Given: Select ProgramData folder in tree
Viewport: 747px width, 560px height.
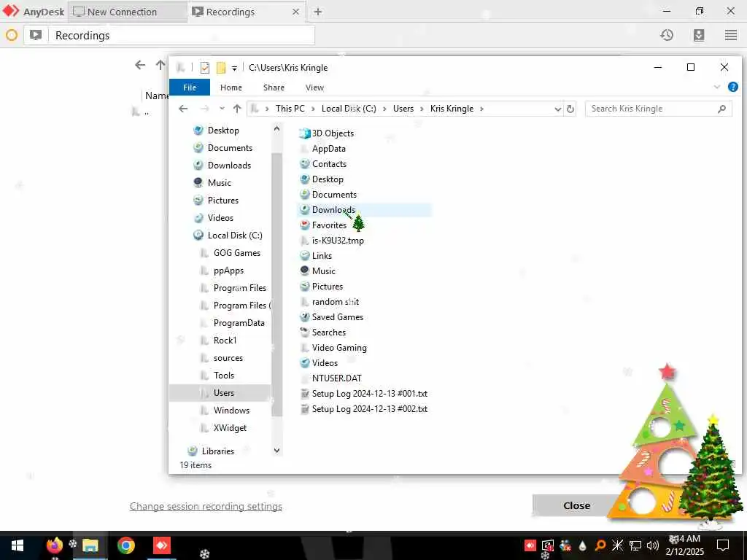Looking at the screenshot, I should pos(239,323).
